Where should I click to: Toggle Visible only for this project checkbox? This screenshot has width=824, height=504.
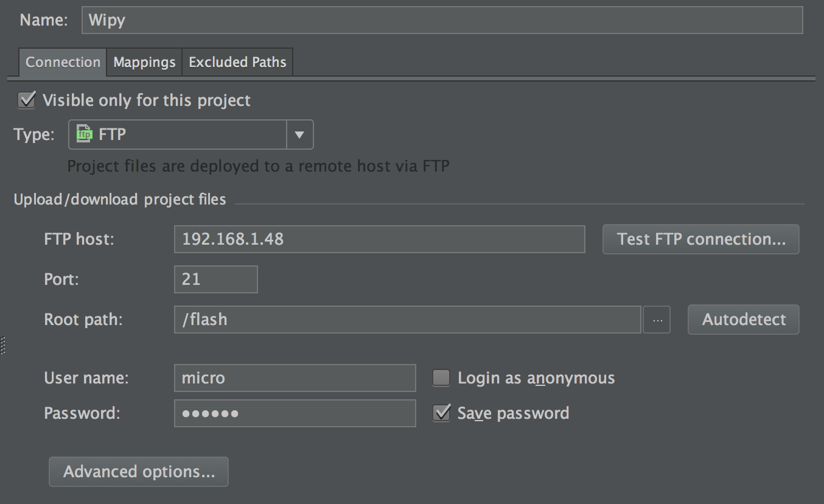click(x=27, y=100)
